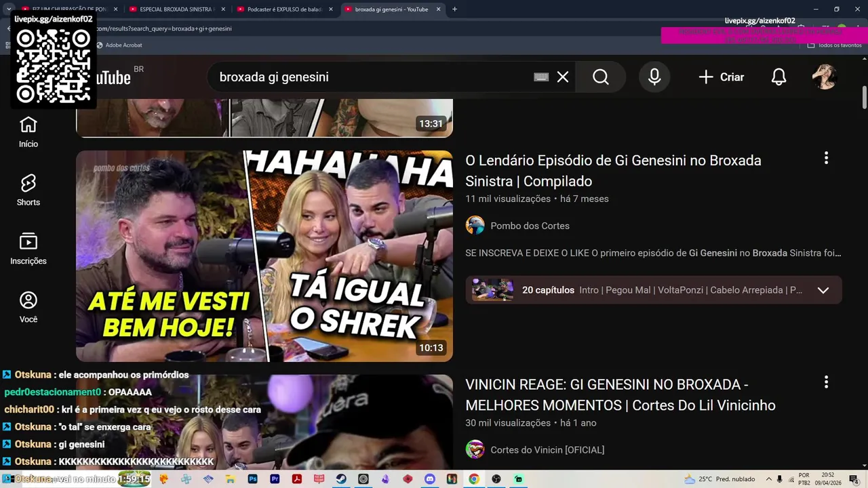Open the VINICIN REAGE: GI GENESINI NO BROXADA title
868x488 pixels.
tap(620, 395)
